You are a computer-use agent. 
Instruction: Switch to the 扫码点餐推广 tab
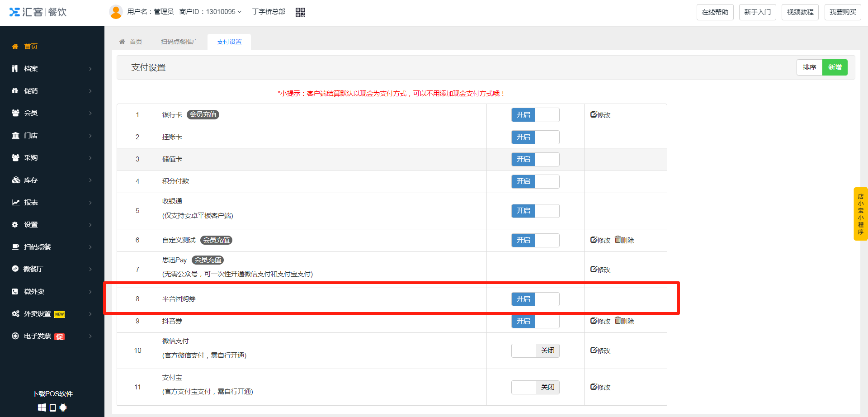(179, 42)
